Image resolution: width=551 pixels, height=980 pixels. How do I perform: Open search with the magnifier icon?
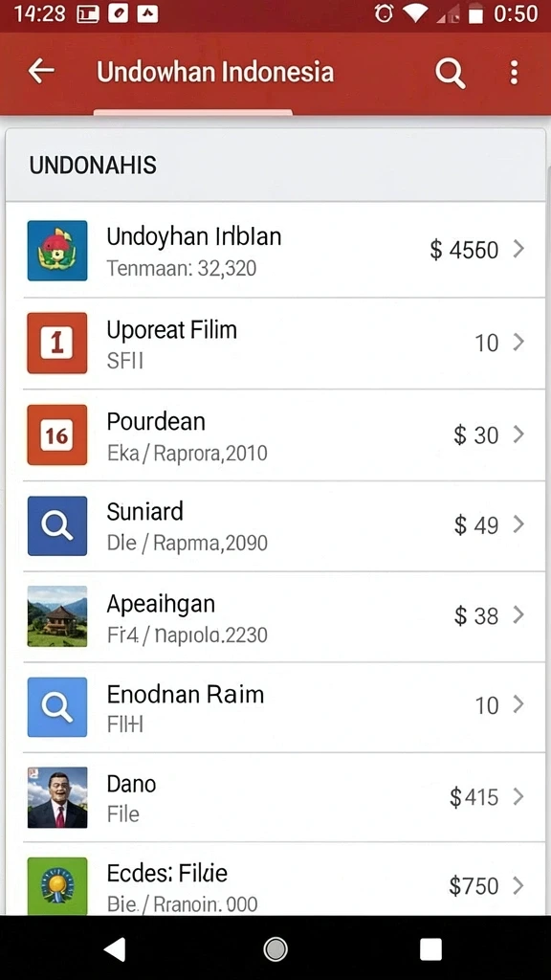[450, 73]
